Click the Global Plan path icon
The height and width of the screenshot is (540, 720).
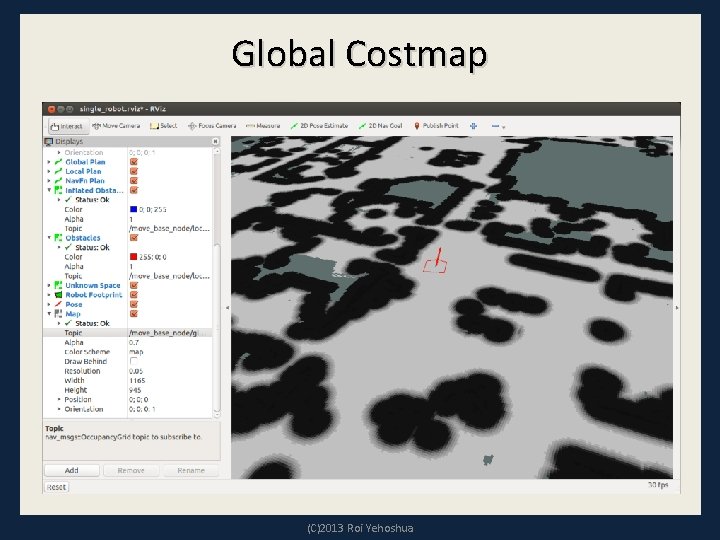(x=58, y=162)
